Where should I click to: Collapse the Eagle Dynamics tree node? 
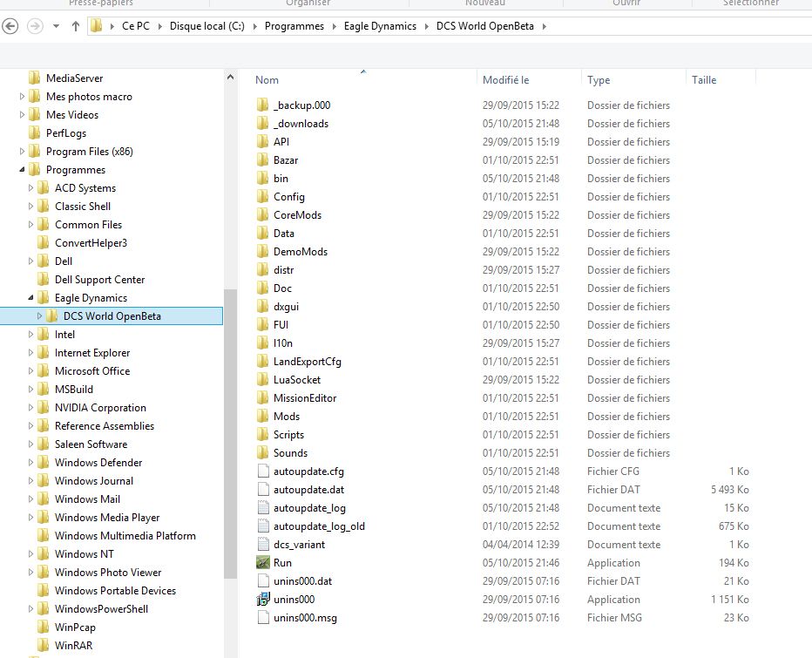(31, 298)
